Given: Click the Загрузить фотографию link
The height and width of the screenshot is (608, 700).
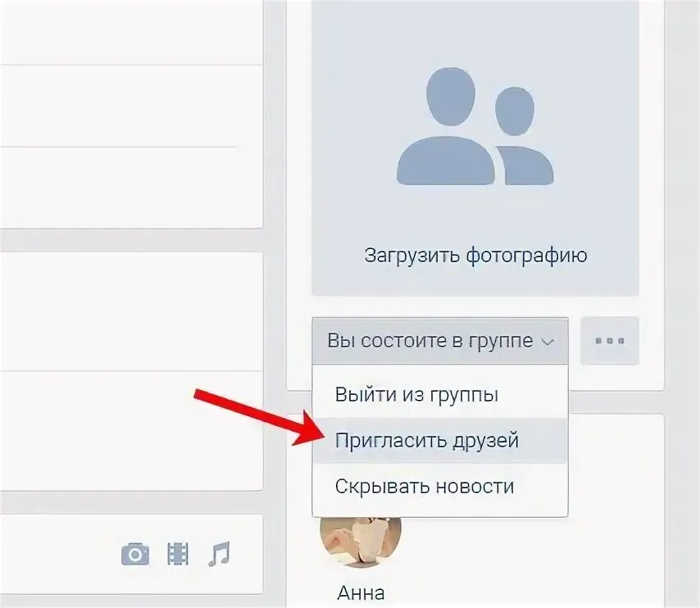Looking at the screenshot, I should 475,256.
